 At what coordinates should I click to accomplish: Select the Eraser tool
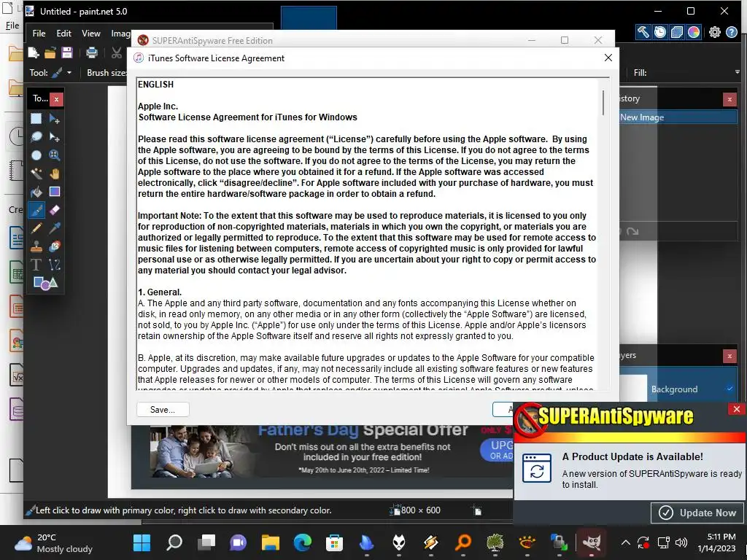tap(55, 209)
